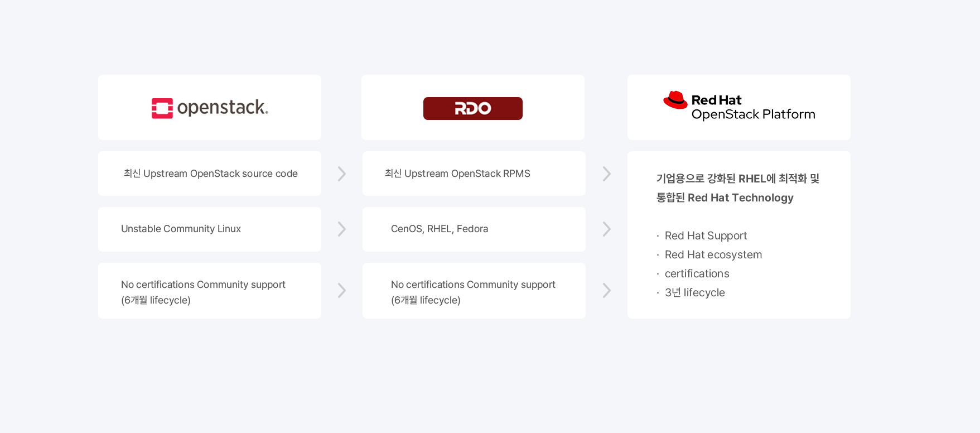Select the RDO column 'No certifications Community support' text

473,285
